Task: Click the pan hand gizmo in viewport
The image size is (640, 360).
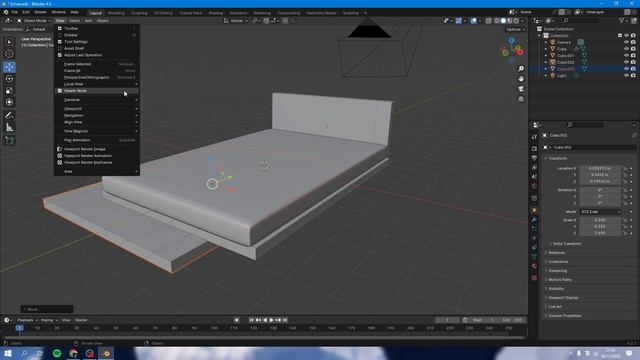Action: pos(521,79)
